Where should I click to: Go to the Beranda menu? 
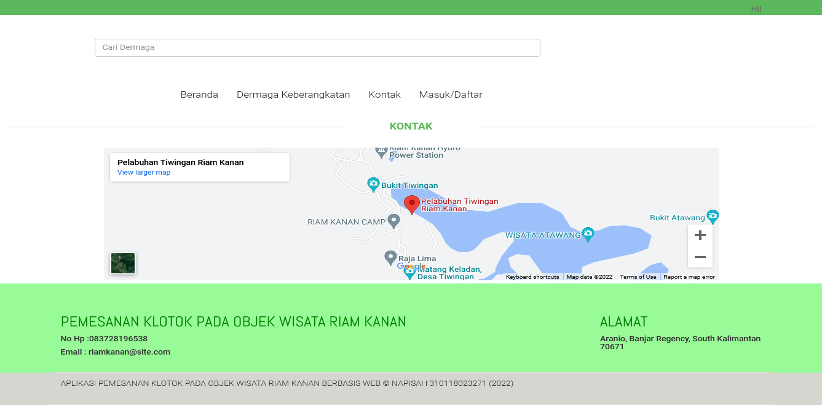coord(199,95)
